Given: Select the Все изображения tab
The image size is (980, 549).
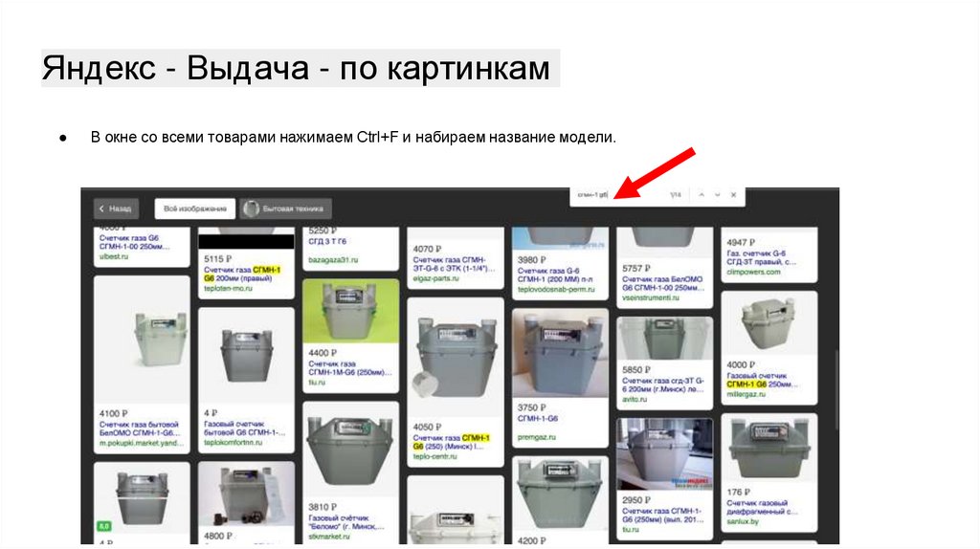Looking at the screenshot, I should tap(195, 209).
